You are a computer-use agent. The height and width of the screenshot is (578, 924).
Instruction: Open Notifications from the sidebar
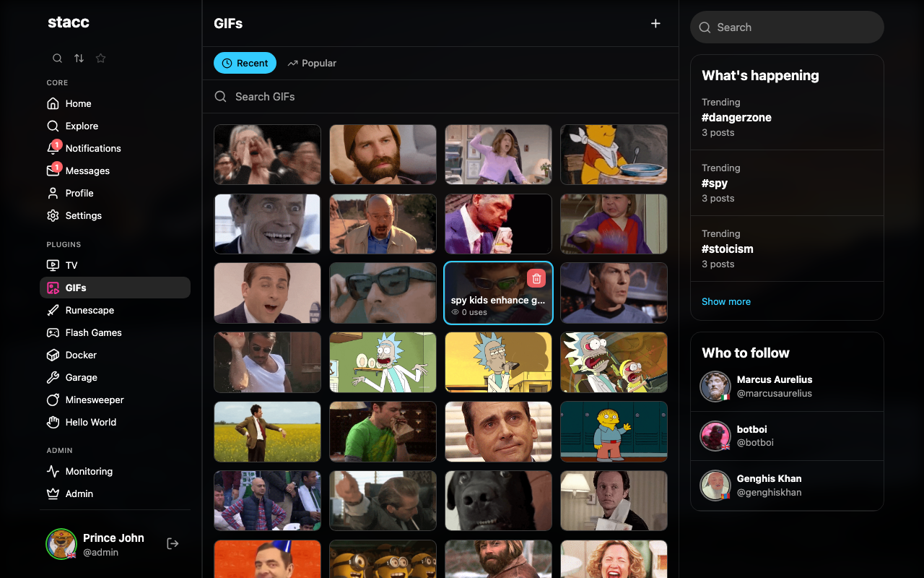click(92, 148)
